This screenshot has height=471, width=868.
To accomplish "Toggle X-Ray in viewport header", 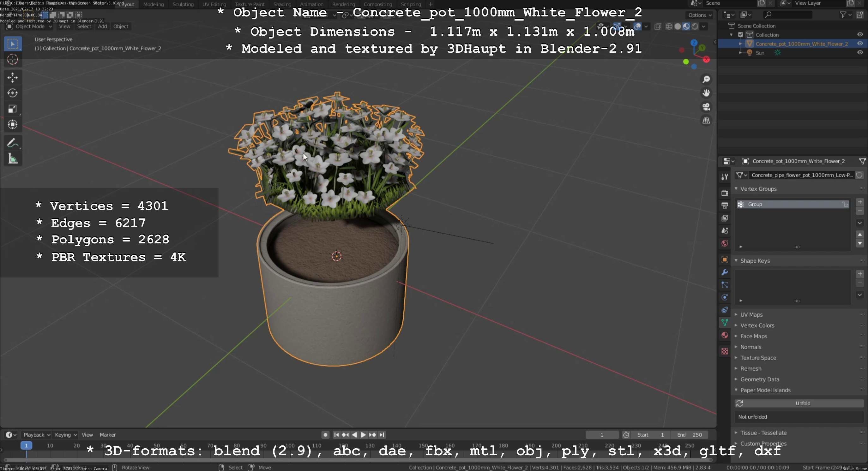I will 657,27.
